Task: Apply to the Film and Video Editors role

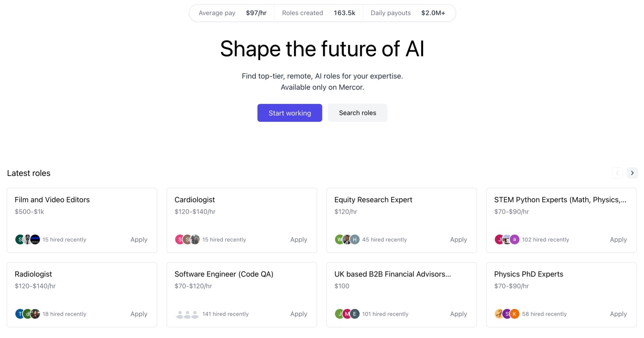Action: pos(139,240)
